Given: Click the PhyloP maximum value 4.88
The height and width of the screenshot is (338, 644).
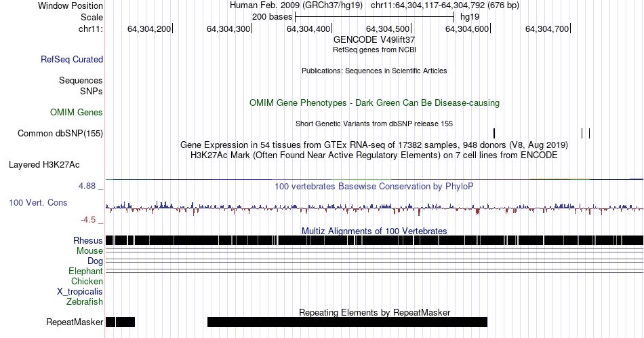Looking at the screenshot, I should point(87,186).
